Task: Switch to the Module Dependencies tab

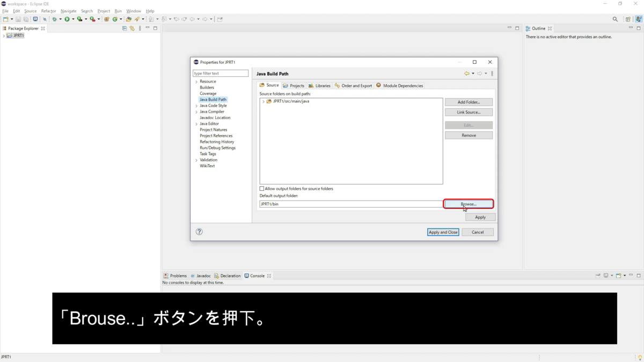Action: tap(400, 86)
